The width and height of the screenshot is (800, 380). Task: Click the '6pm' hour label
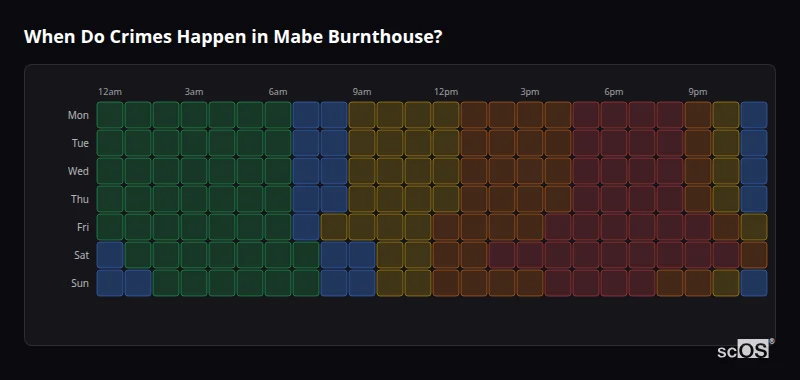tap(614, 92)
